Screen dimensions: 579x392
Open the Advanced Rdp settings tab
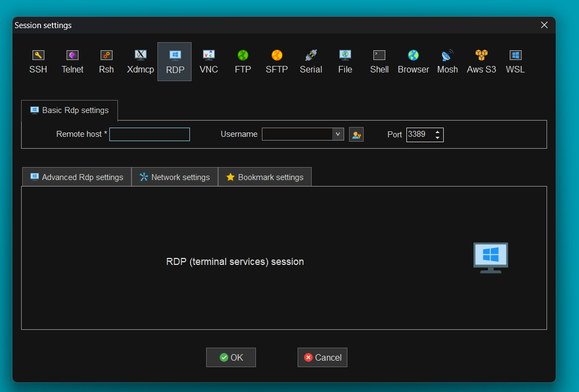click(x=77, y=177)
